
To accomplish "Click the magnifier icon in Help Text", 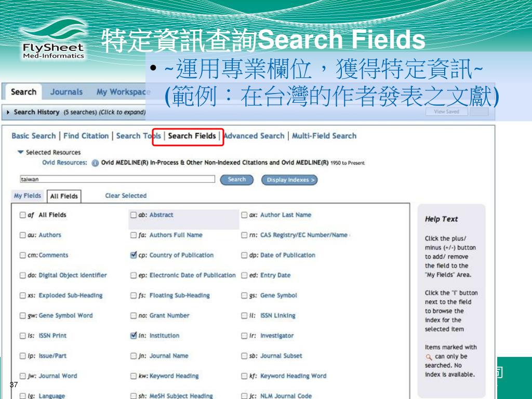I will coord(429,357).
